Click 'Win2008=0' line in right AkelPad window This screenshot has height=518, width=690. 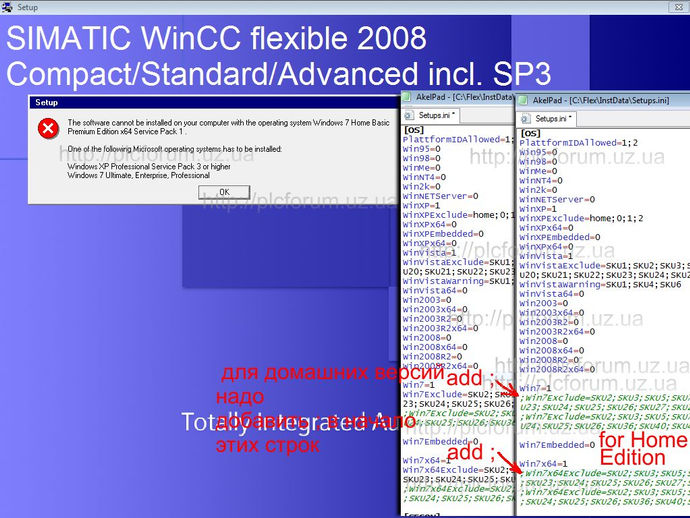(543, 341)
